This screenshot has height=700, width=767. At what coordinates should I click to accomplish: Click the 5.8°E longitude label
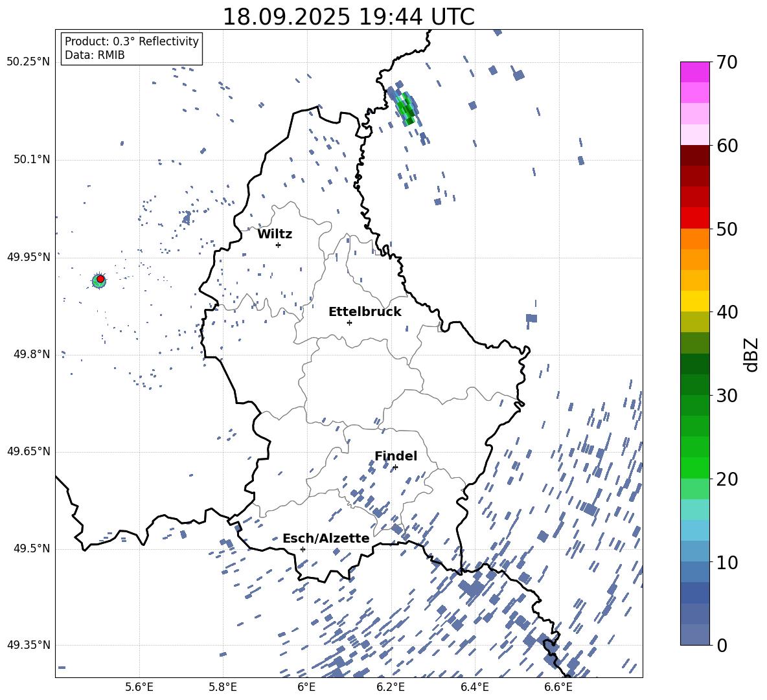pos(223,687)
